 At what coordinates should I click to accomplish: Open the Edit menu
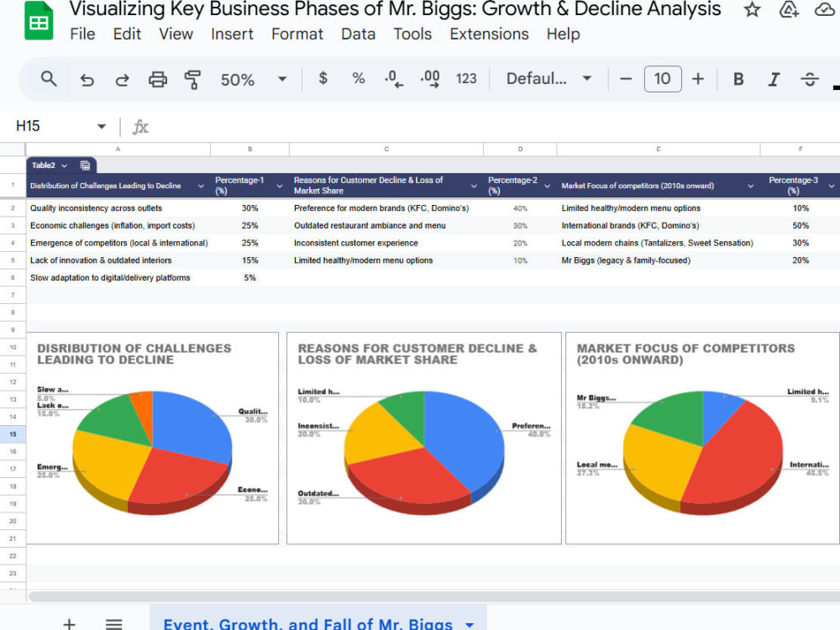(127, 34)
